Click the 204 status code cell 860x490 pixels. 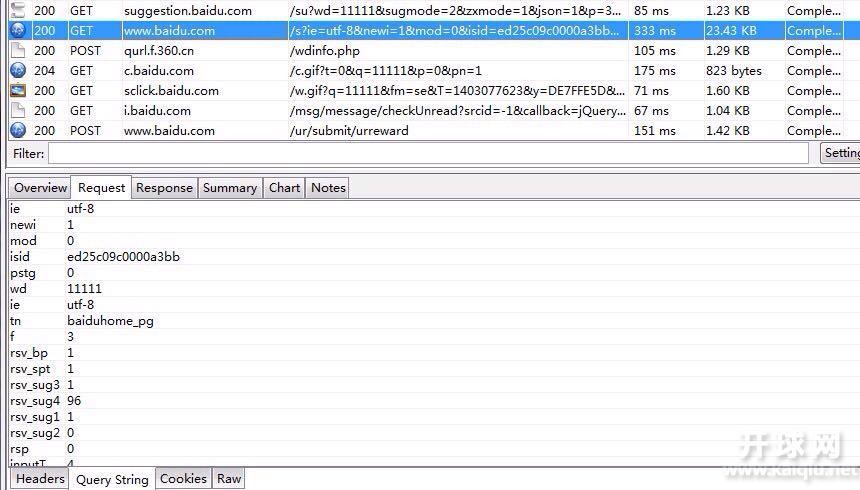coord(44,71)
